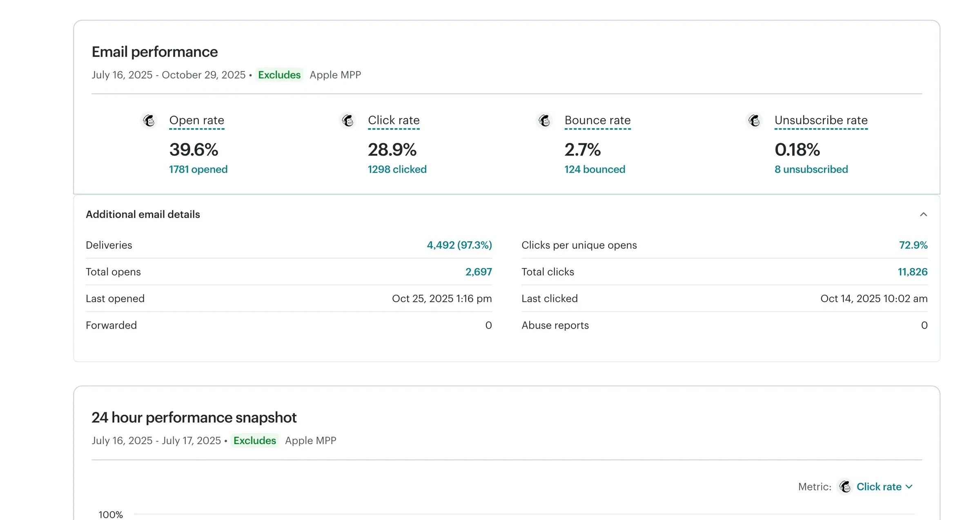Image resolution: width=980 pixels, height=520 pixels.
Task: View the 1781 opened recipients link
Action: (x=198, y=169)
